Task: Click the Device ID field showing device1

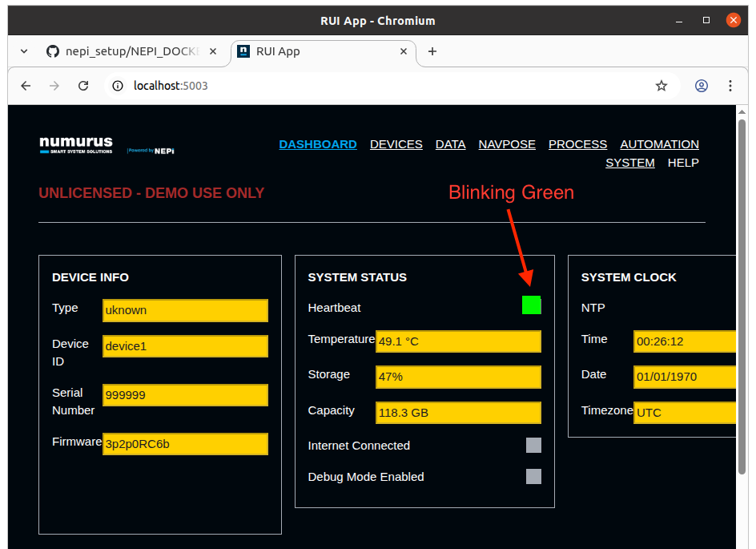Action: point(185,345)
